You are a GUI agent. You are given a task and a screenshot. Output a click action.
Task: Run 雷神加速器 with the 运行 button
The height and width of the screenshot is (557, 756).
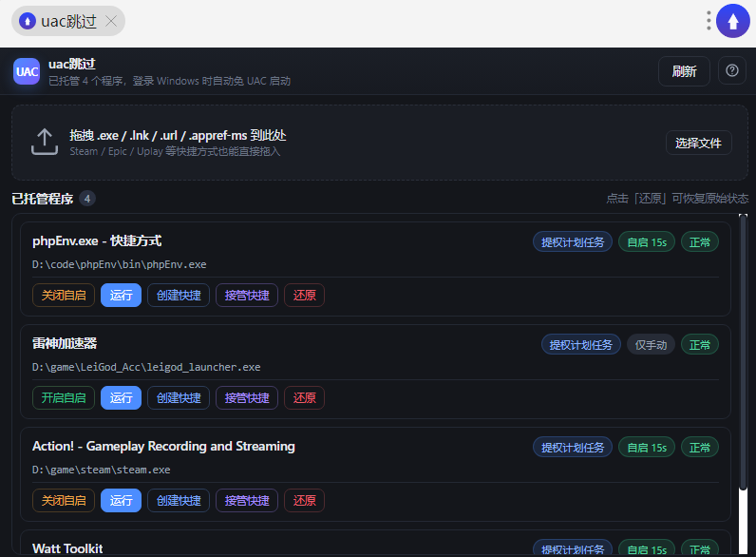click(x=121, y=397)
